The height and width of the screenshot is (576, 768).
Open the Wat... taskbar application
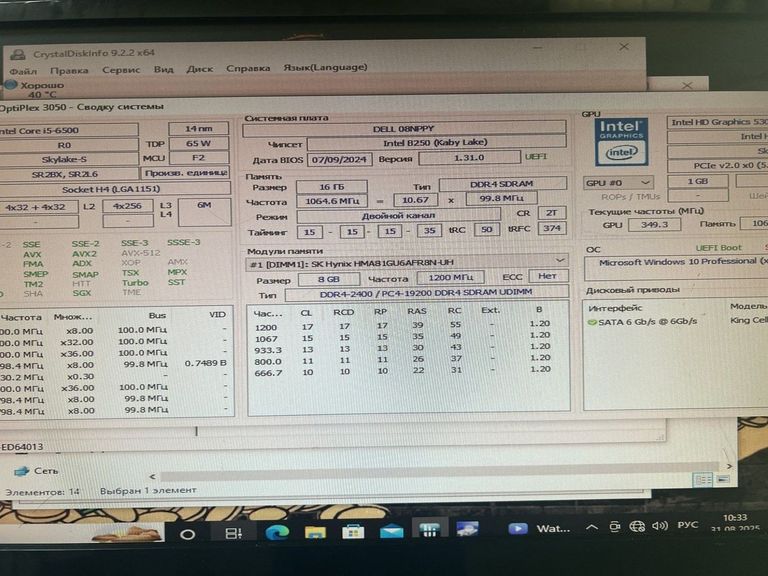coord(539,528)
